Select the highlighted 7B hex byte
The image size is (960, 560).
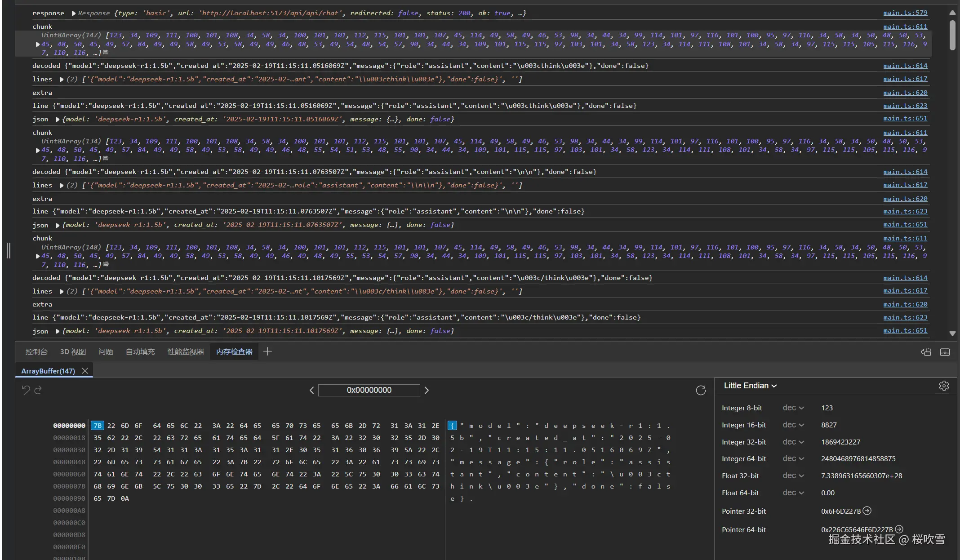pos(97,426)
